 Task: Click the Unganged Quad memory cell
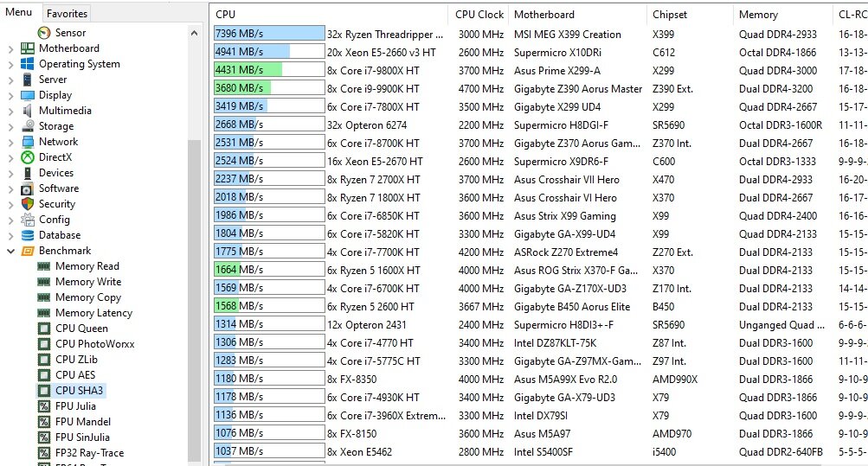(x=781, y=325)
